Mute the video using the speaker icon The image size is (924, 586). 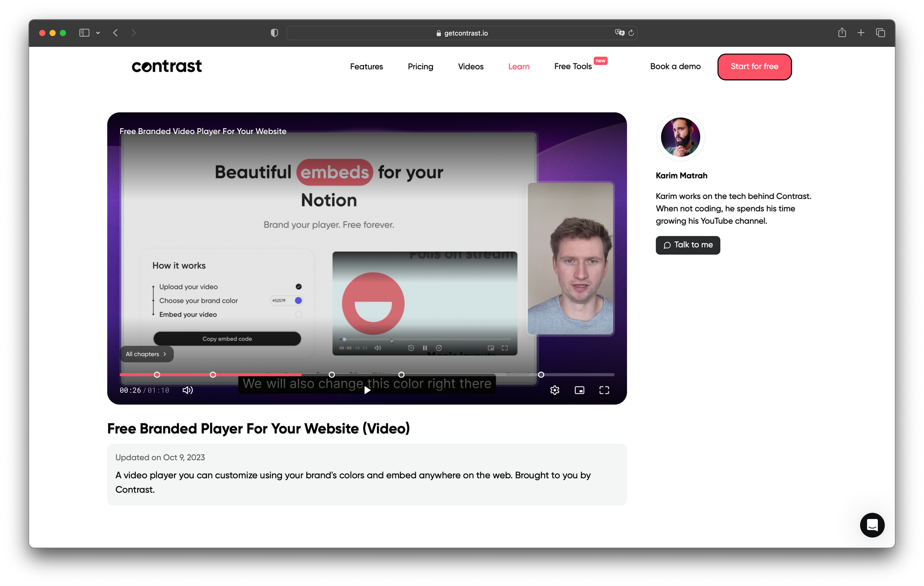point(188,390)
